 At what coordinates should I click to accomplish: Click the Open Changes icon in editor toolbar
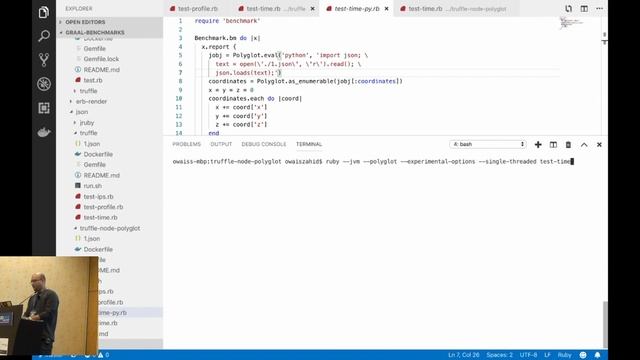tap(568, 9)
